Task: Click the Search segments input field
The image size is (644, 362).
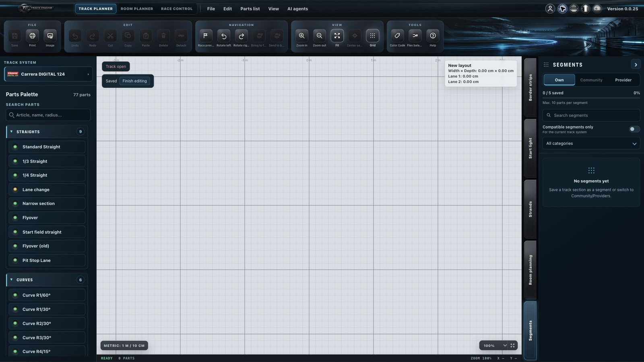Action: [x=591, y=115]
